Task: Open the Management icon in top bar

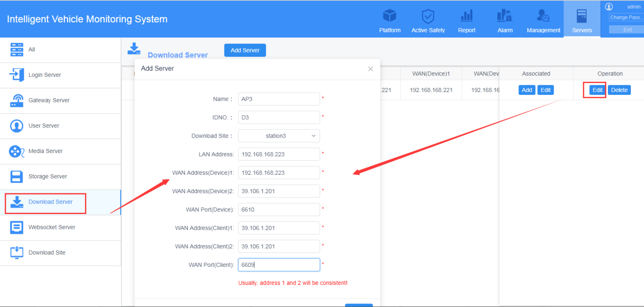Action: (543, 16)
